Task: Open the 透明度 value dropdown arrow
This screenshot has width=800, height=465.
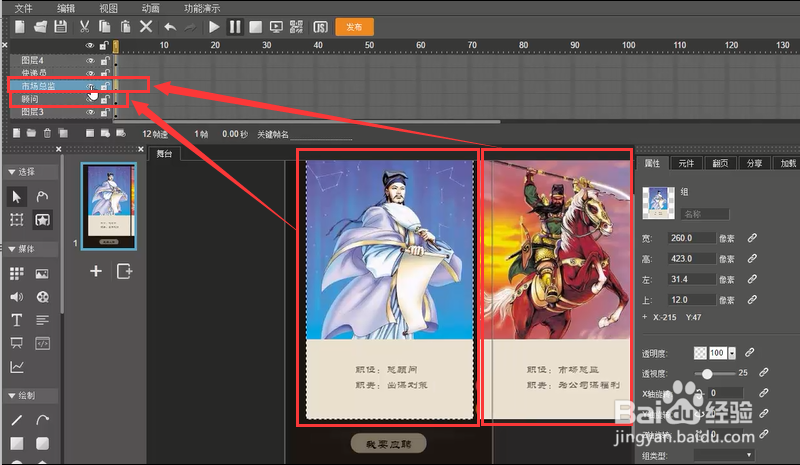Action: click(x=732, y=353)
